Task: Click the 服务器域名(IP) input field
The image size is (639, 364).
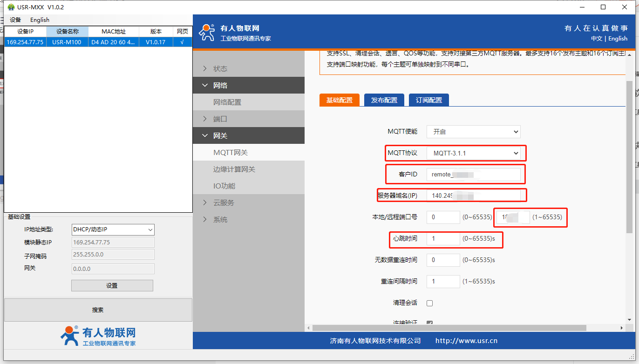Action: [474, 195]
